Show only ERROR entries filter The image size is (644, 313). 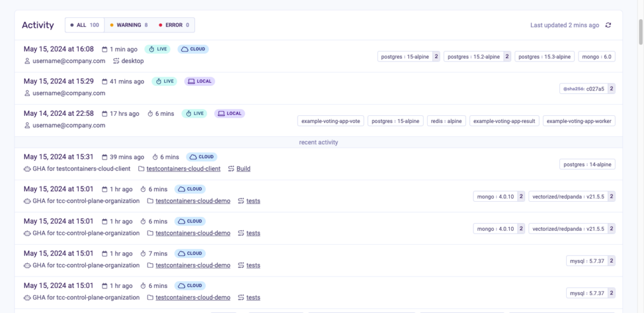point(173,25)
